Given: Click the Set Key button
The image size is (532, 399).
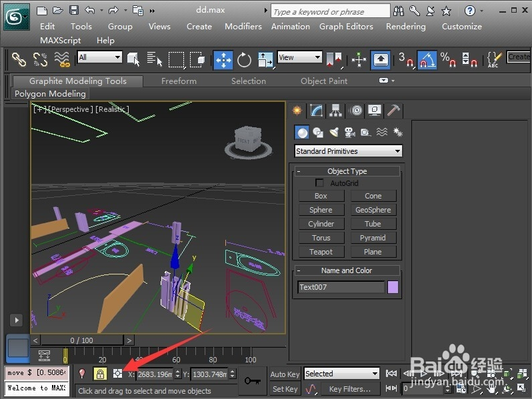Looking at the screenshot, I should click(x=285, y=389).
